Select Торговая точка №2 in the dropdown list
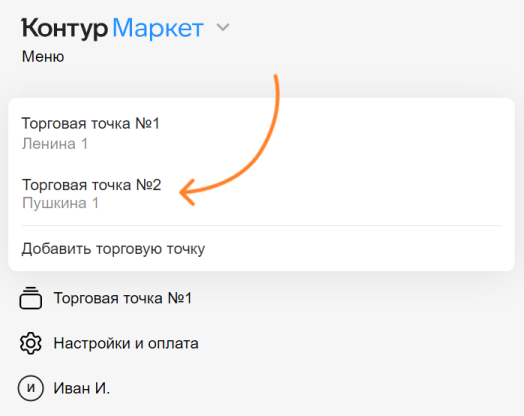The height and width of the screenshot is (416, 524). [x=261, y=193]
